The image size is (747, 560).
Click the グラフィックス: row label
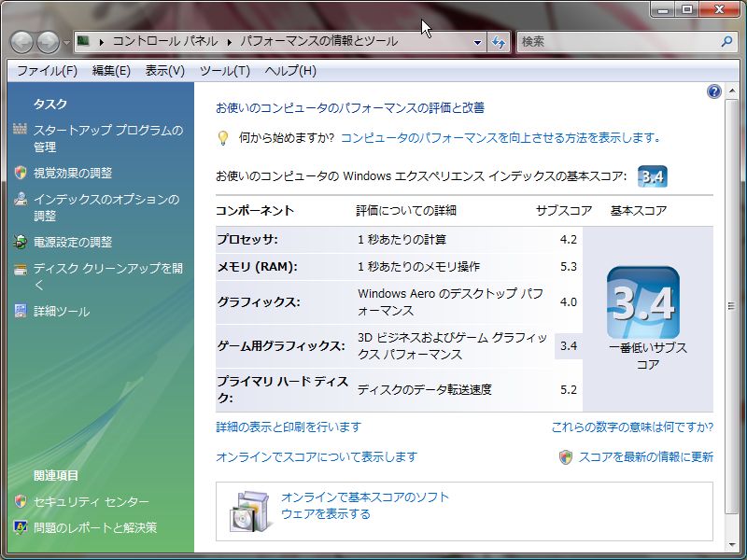click(259, 301)
